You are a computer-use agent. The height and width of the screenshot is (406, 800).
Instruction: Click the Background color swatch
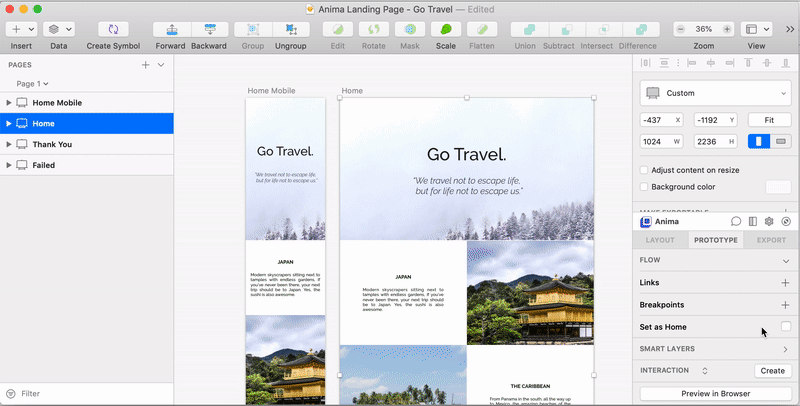(778, 187)
